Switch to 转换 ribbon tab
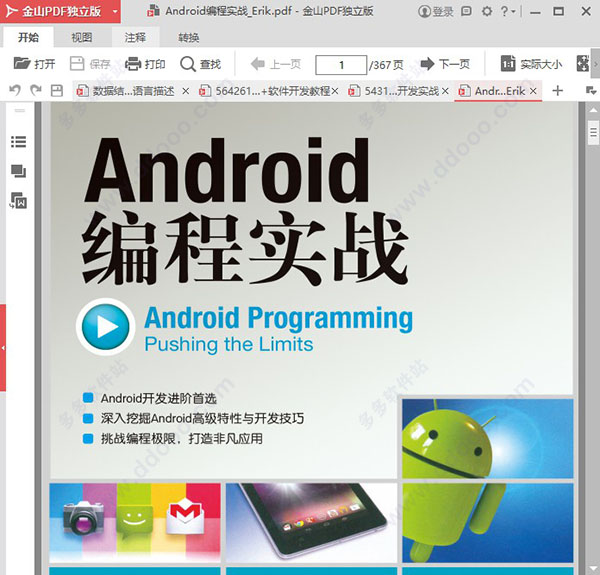Viewport: 600px width, 575px height. click(x=189, y=37)
